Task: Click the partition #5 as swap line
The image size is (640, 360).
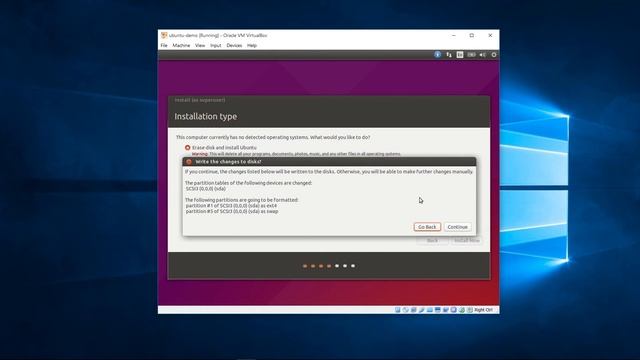Action: point(232,211)
